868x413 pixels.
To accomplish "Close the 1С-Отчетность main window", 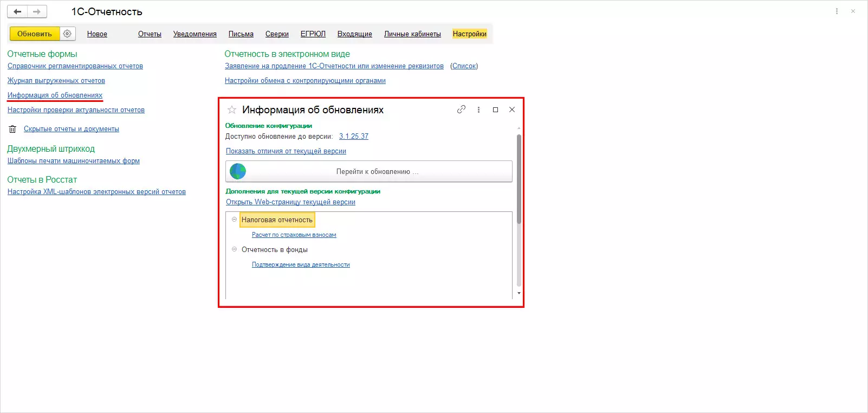I will (853, 11).
